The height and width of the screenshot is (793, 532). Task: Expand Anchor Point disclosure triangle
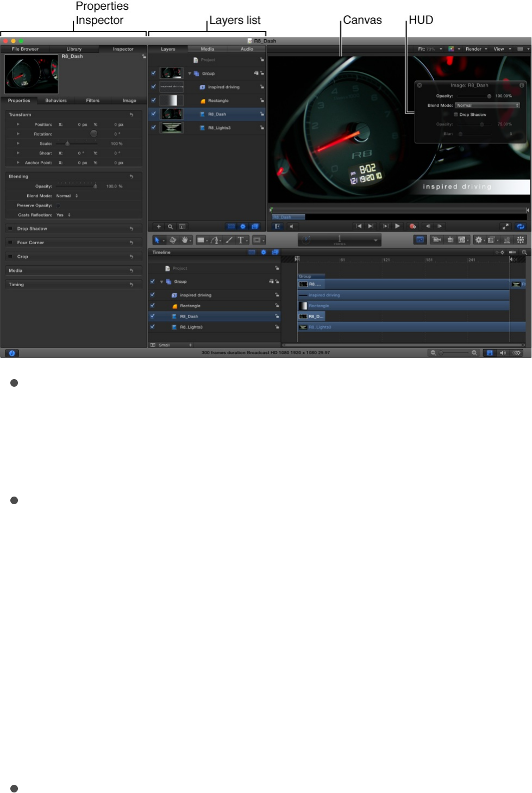[x=18, y=163]
